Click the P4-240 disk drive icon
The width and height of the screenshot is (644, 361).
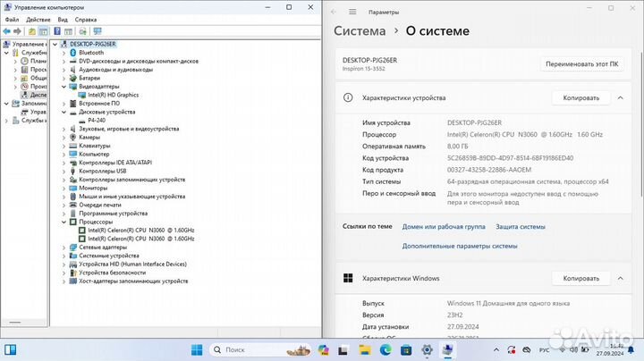click(x=82, y=121)
